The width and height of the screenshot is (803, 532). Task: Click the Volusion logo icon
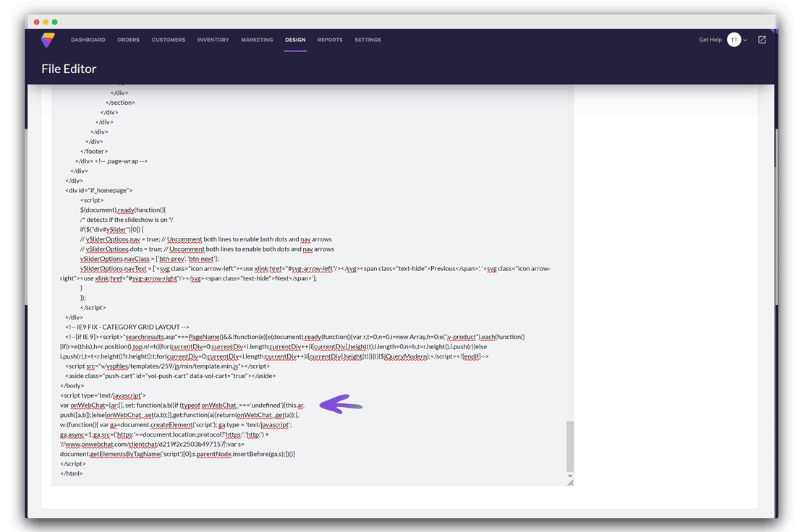(x=48, y=40)
